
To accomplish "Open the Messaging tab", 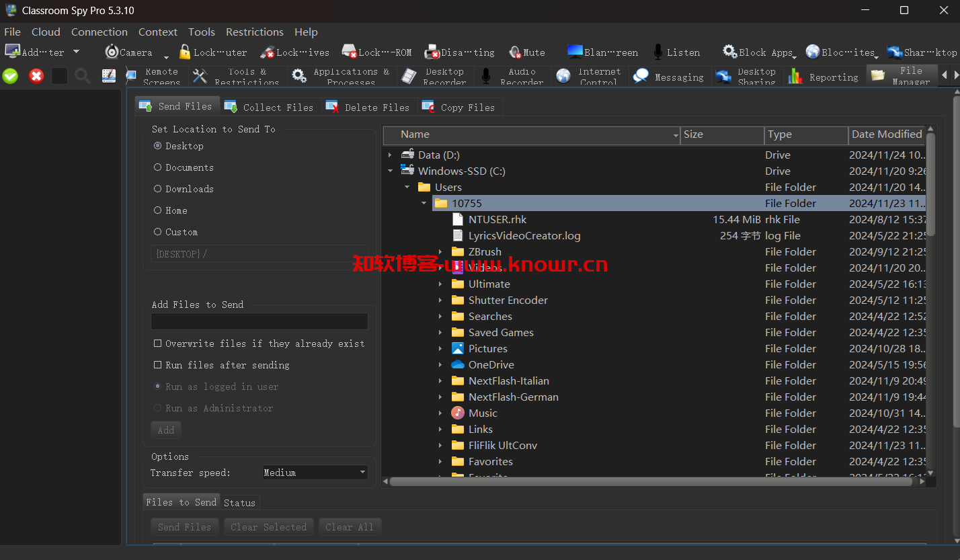I will [670, 77].
